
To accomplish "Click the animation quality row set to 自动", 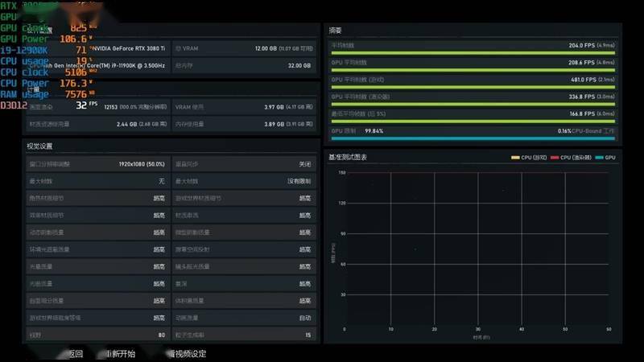I will (x=243, y=318).
